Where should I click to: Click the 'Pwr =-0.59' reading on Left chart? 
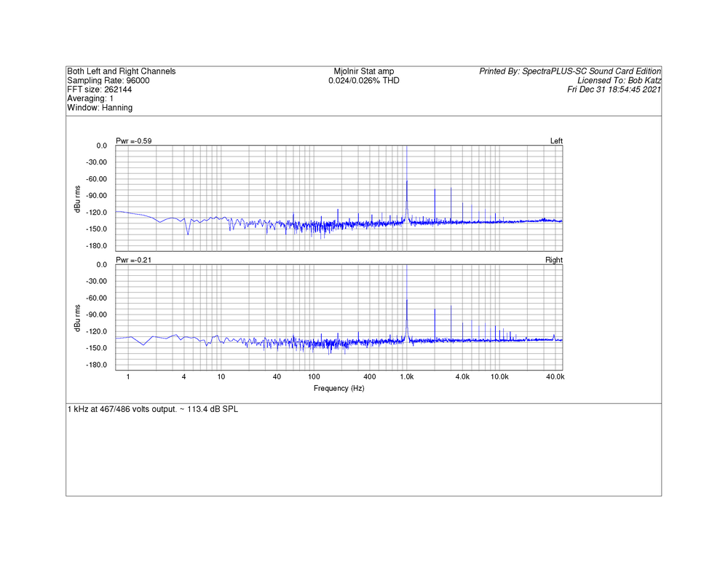coord(134,140)
